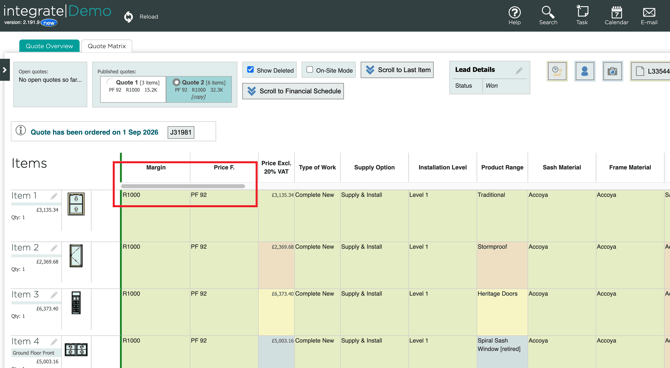Click Item 1 margin R1000 cell
670x368 pixels.
coord(156,215)
